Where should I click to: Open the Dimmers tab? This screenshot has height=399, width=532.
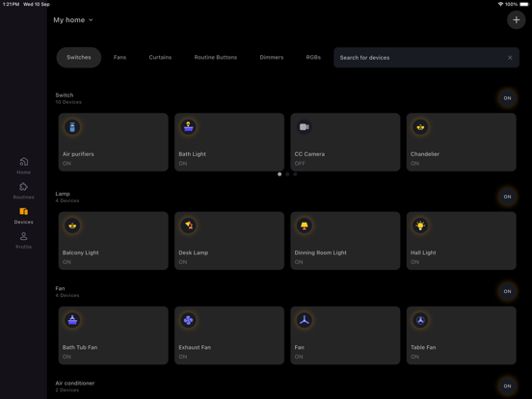(272, 57)
